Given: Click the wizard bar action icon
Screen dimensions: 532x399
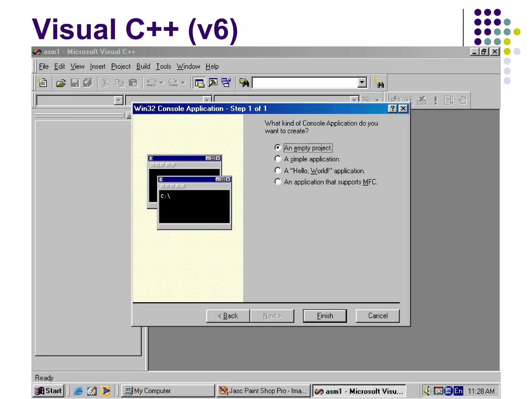Looking at the screenshot, I should pyautogui.click(x=366, y=99).
